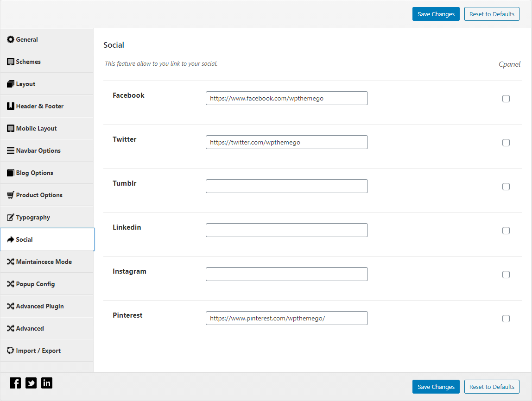Go to Typography settings
This screenshot has width=532, height=401.
pos(47,217)
